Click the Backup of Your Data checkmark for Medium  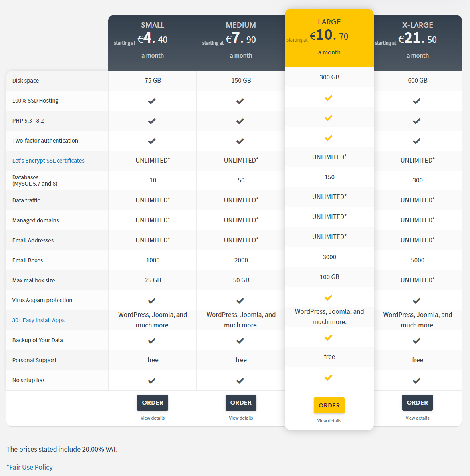[240, 341]
